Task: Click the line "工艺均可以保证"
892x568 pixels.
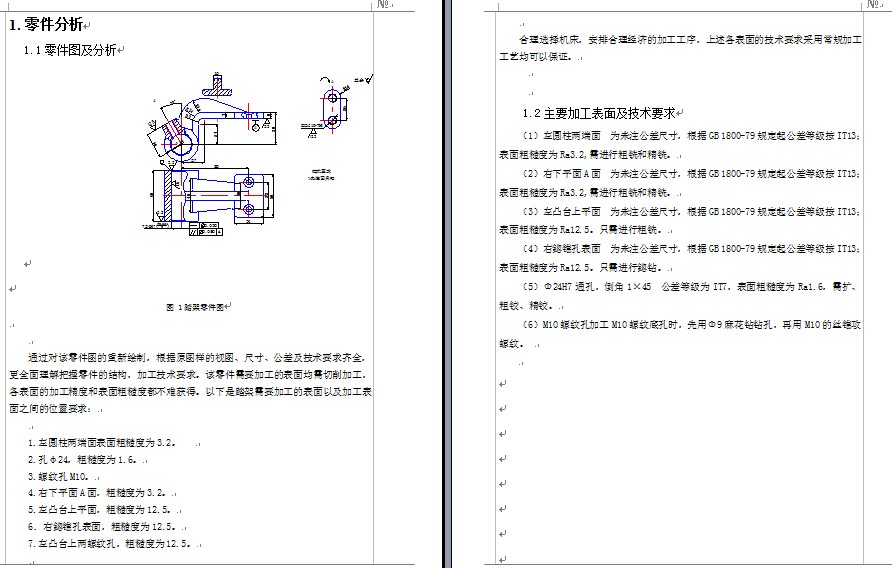Action: coord(535,56)
